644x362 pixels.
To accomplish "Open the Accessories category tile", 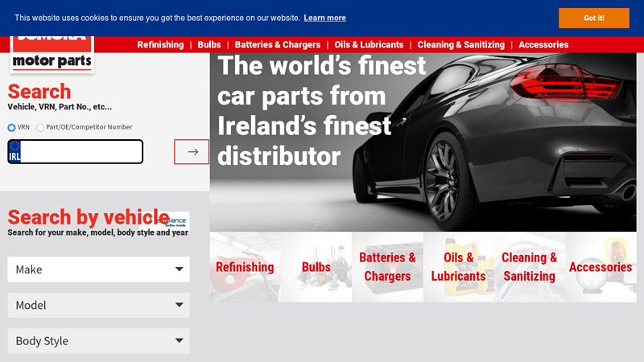I will coord(601,267).
